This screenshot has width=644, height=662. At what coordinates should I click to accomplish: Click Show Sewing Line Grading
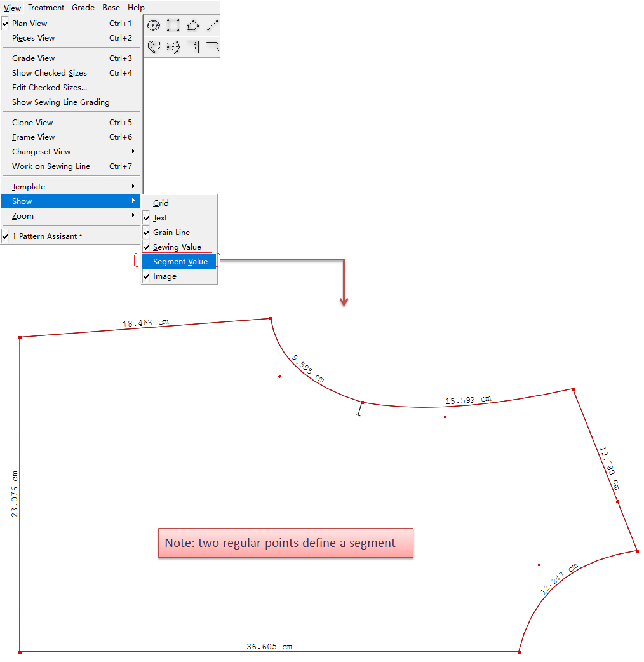(x=60, y=102)
